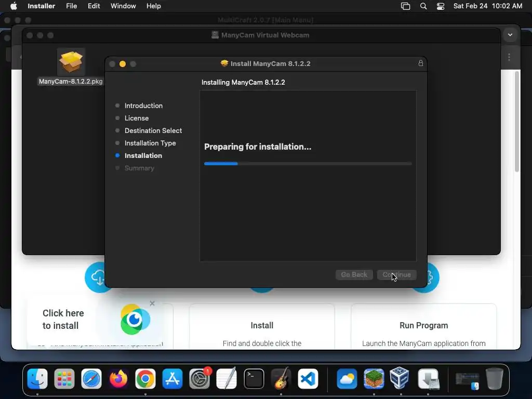The height and width of the screenshot is (399, 532).
Task: Open Weather app from the Dock
Action: point(347,379)
